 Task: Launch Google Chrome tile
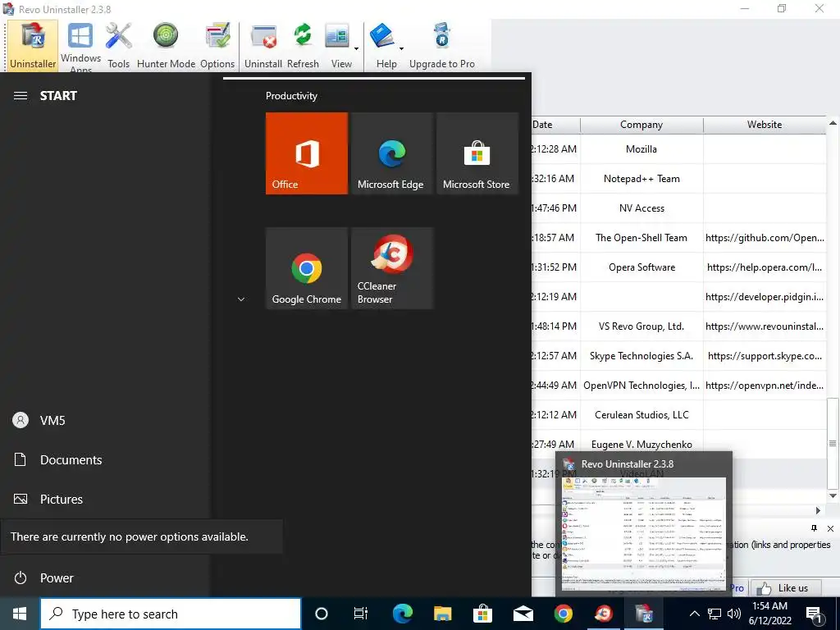(x=307, y=268)
